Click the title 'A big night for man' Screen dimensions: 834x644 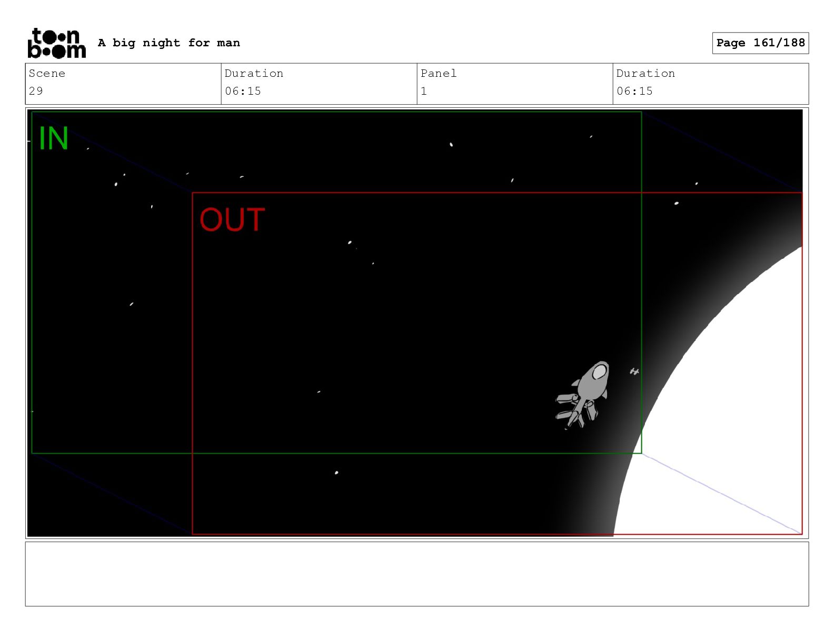[168, 43]
